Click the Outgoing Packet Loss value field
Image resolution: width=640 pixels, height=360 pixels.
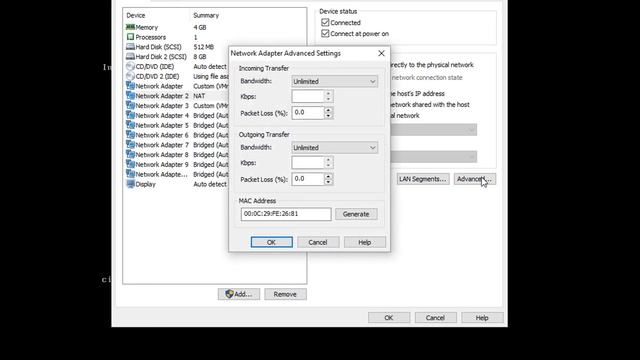tap(308, 179)
